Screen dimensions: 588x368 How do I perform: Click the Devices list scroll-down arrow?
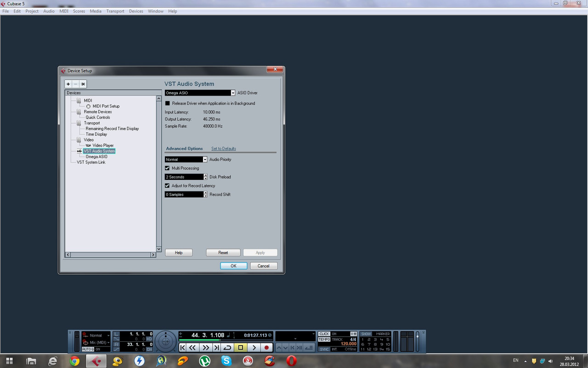click(x=159, y=249)
